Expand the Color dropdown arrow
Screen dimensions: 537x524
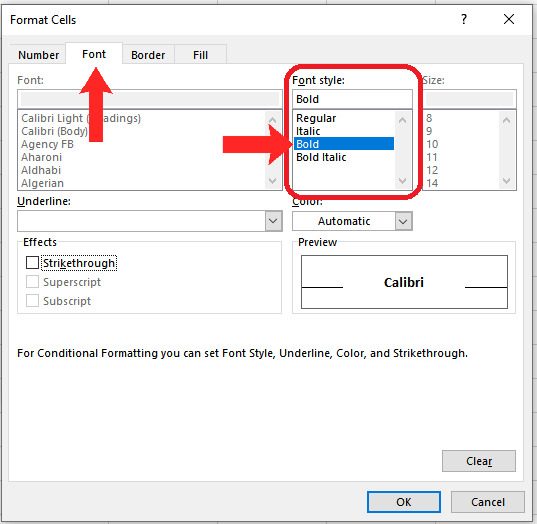pyautogui.click(x=403, y=221)
